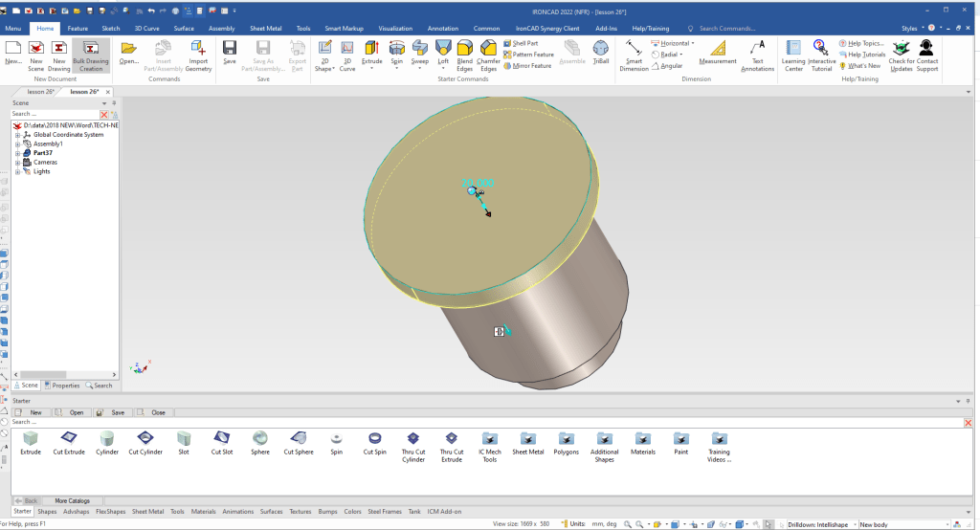
Task: Expand the Assembly1 tree node
Action: (17, 144)
